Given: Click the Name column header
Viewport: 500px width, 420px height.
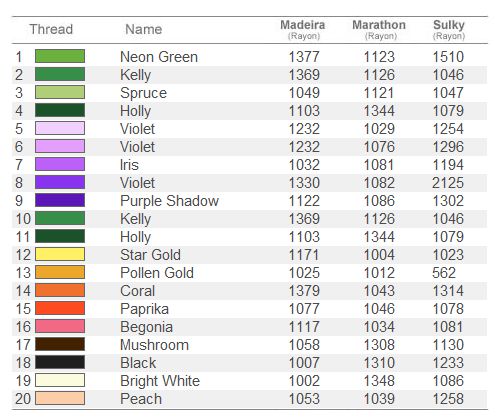Looking at the screenshot, I should [144, 29].
